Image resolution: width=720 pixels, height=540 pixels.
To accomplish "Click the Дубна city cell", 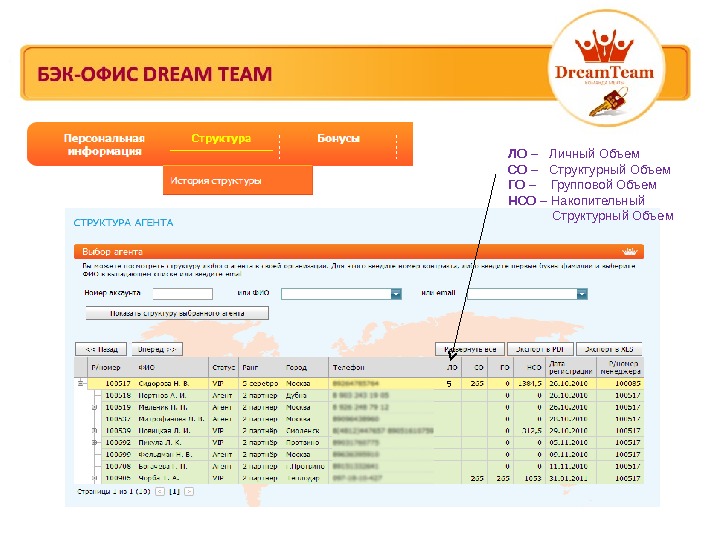I will pyautogui.click(x=296, y=395).
